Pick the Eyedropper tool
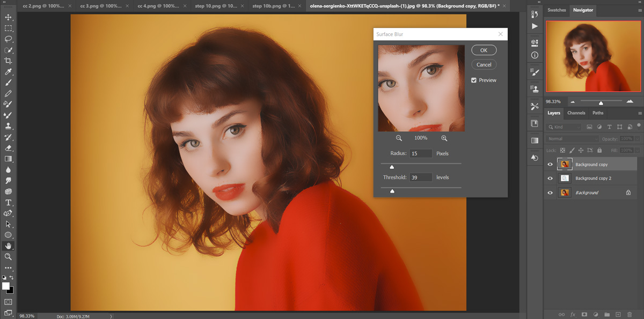 click(x=8, y=72)
